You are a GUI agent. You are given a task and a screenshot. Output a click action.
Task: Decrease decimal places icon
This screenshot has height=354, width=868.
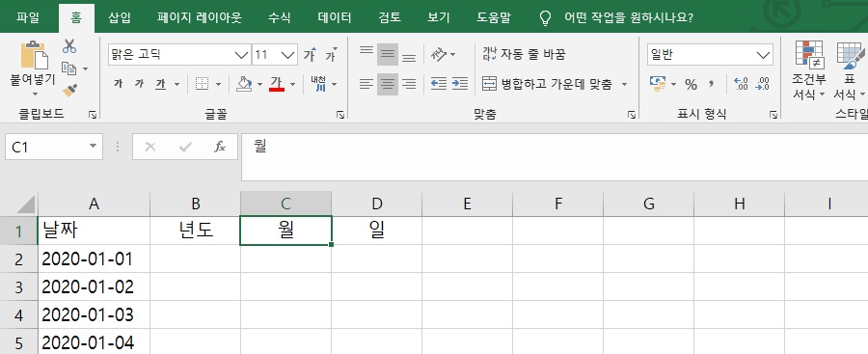(x=762, y=84)
